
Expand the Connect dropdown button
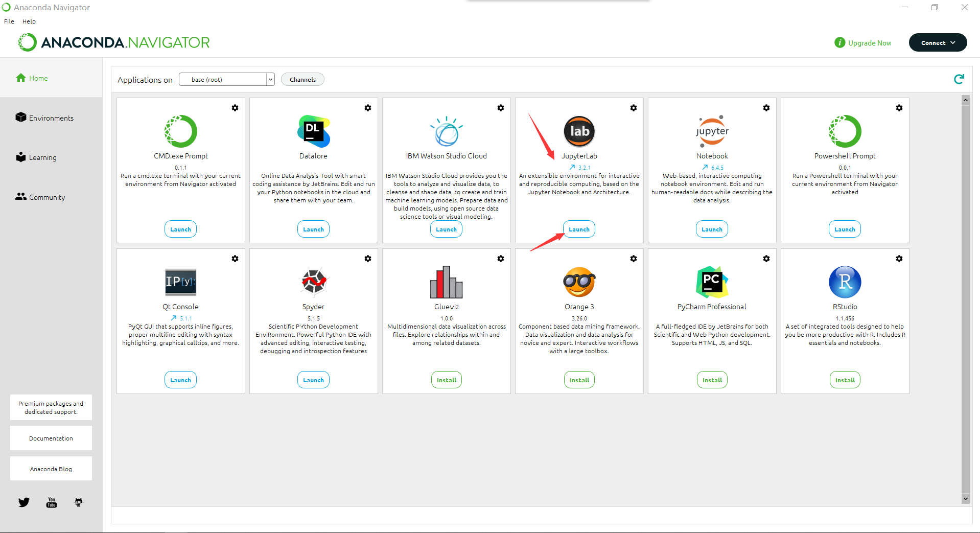click(938, 42)
